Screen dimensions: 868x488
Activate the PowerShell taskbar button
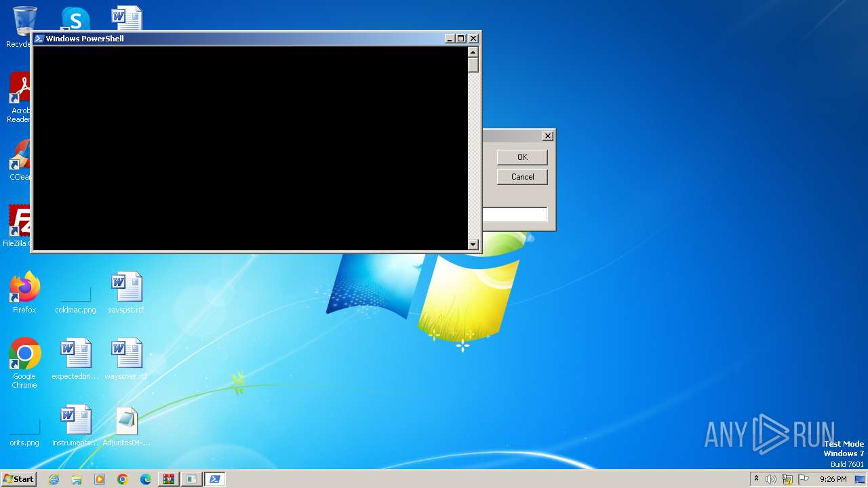tap(215, 479)
